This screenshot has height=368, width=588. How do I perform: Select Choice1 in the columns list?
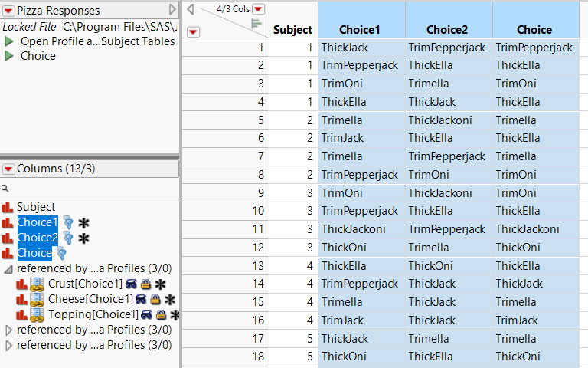tap(38, 222)
